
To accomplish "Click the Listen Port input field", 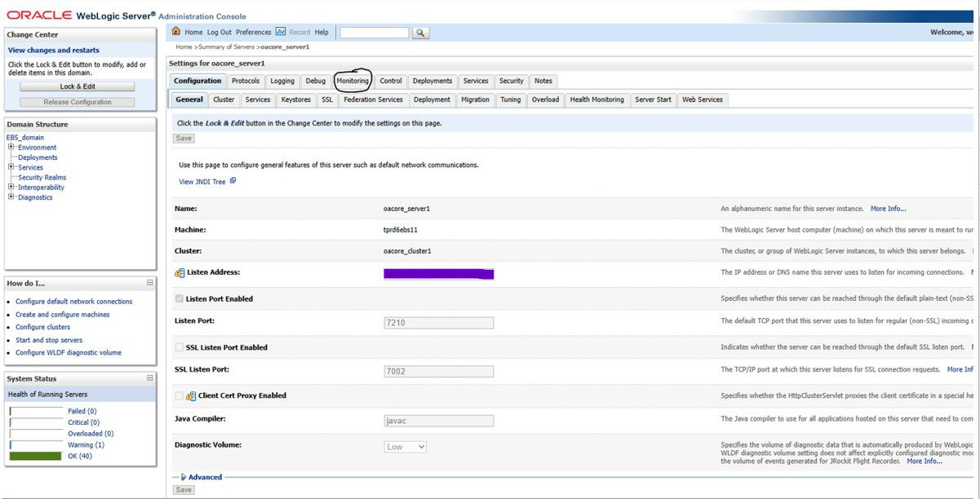I will pyautogui.click(x=439, y=323).
